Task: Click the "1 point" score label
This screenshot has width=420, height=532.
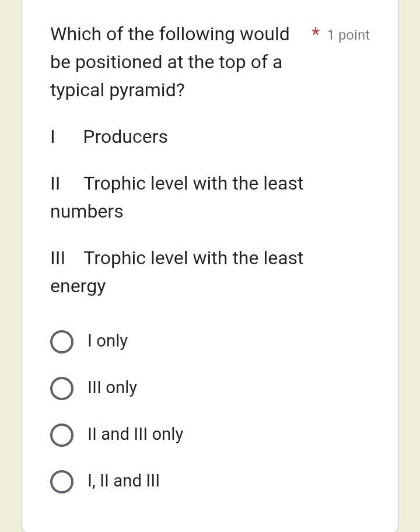Action: [x=348, y=36]
